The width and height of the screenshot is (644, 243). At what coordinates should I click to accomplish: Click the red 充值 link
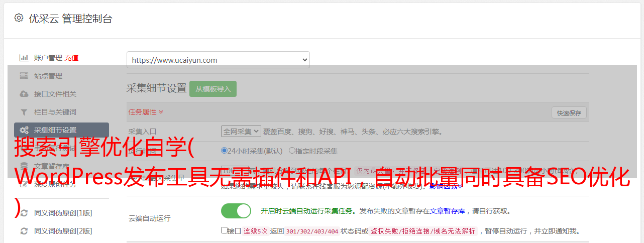click(x=71, y=58)
